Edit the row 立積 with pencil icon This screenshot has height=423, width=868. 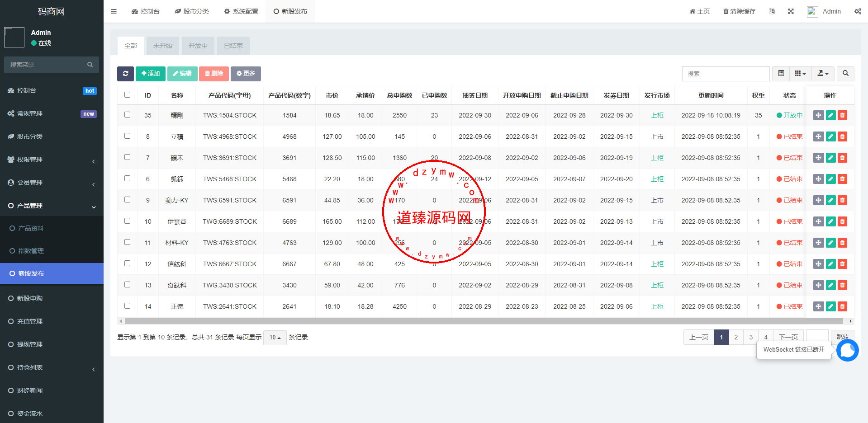(830, 136)
